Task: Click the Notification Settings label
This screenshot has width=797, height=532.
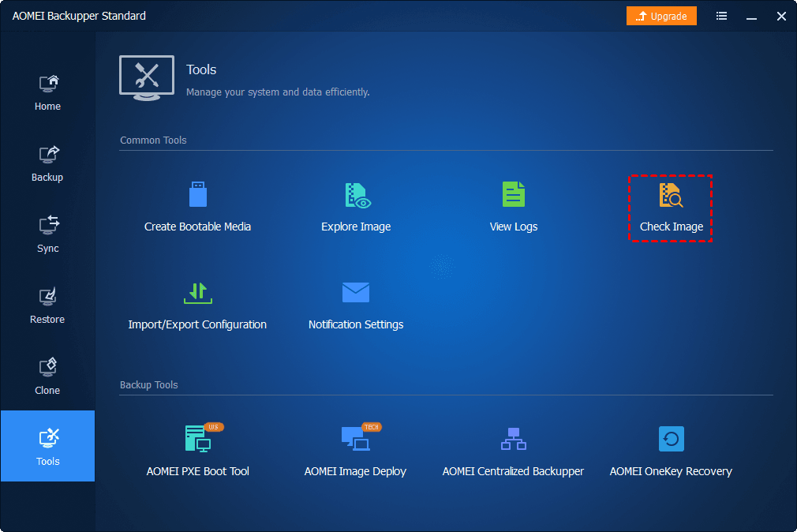Action: coord(356,324)
